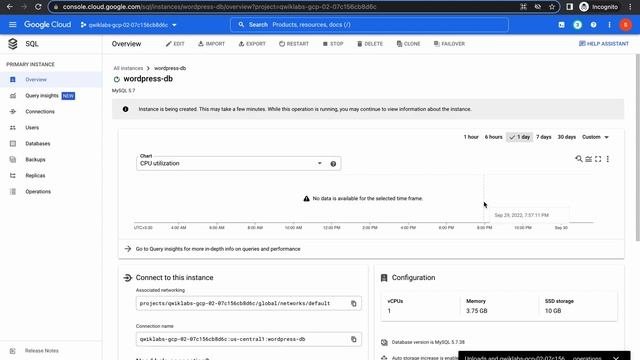This screenshot has width=640, height=360.
Task: Copy the associated networking path
Action: click(x=353, y=303)
